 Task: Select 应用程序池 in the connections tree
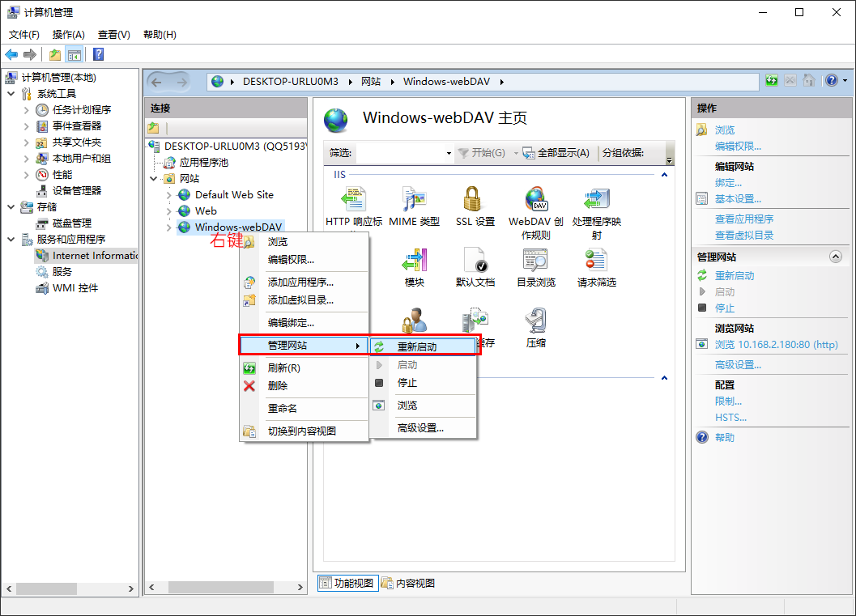click(x=203, y=163)
